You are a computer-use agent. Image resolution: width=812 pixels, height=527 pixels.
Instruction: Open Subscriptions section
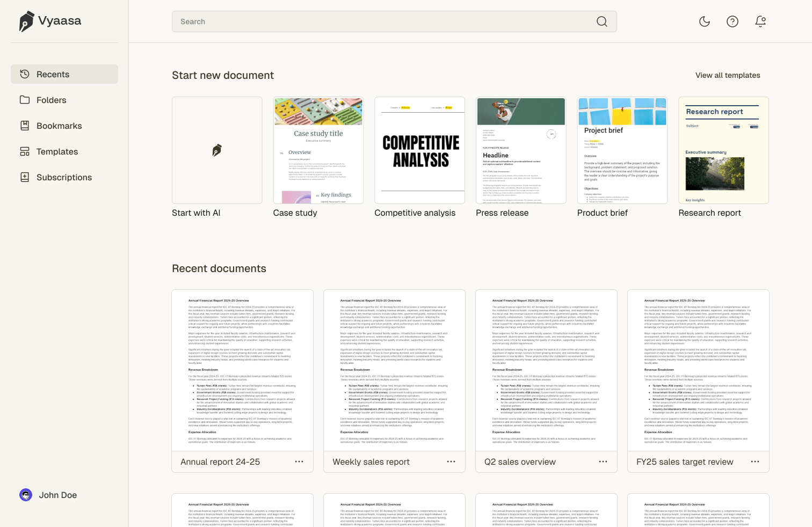64,177
